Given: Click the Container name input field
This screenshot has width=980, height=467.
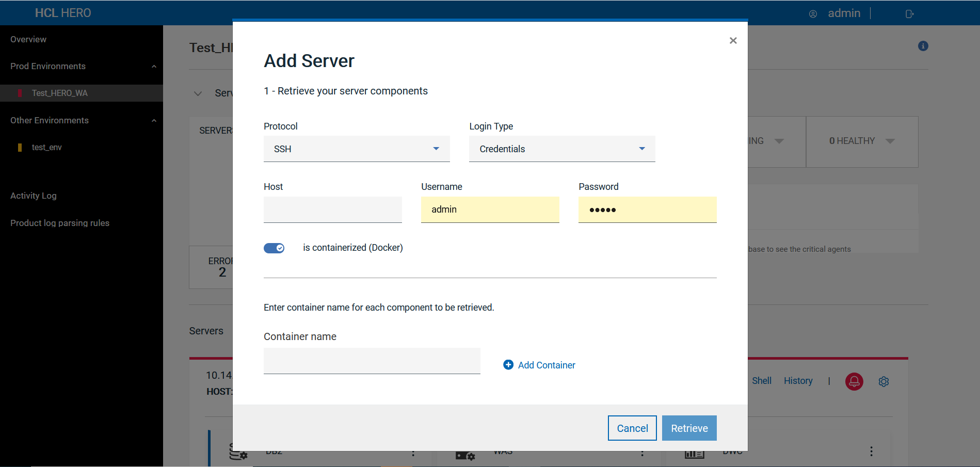Looking at the screenshot, I should [372, 361].
